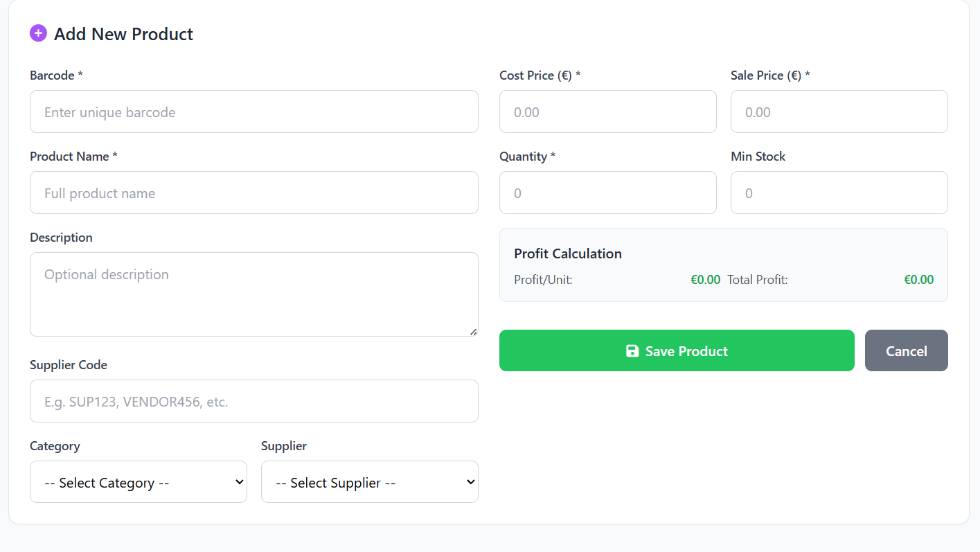Select the Sale Price input

839,112
